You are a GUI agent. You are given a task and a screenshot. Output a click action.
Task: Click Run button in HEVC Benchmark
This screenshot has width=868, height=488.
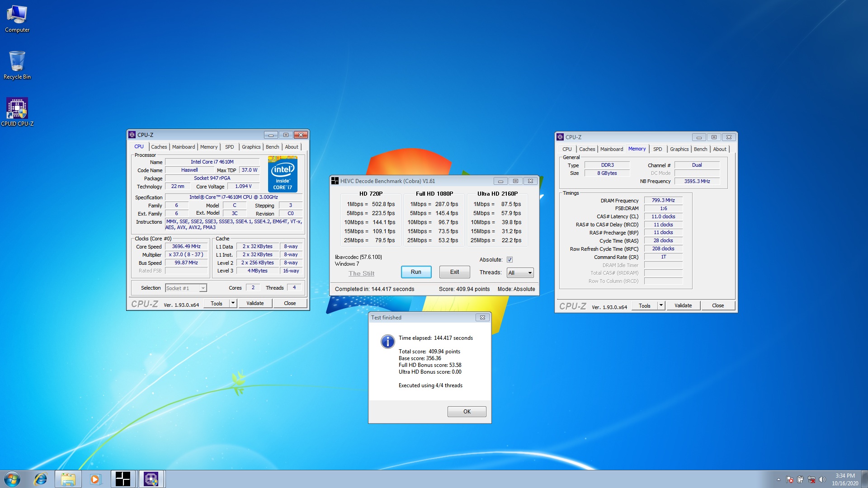tap(416, 272)
